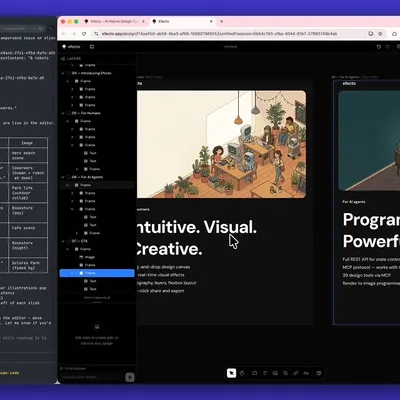Click the design prompt input field
400x400 pixels.
[92, 377]
